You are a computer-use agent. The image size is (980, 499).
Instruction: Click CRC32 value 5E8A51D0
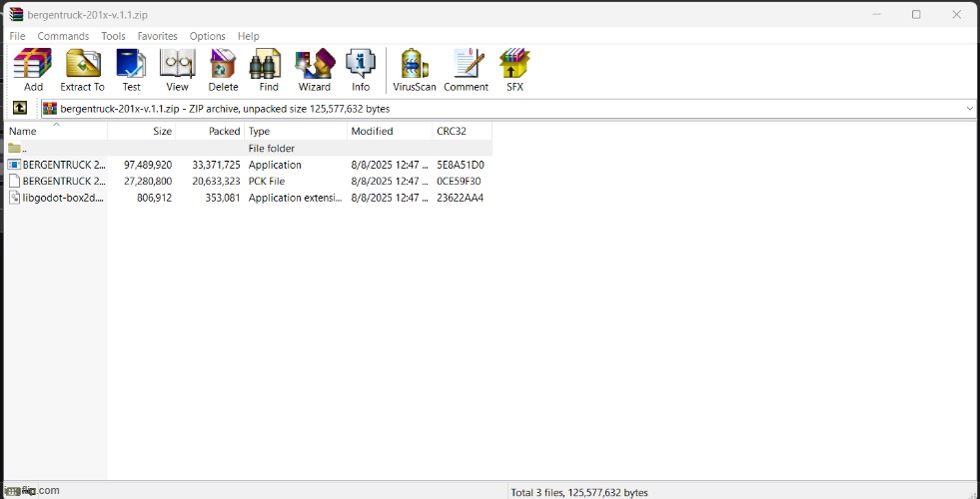[x=461, y=165]
